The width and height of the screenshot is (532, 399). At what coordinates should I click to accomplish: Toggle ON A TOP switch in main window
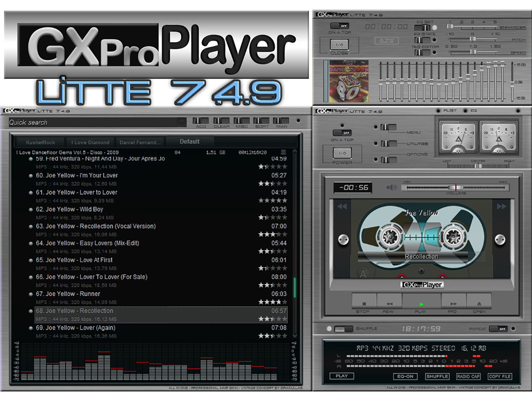342,133
